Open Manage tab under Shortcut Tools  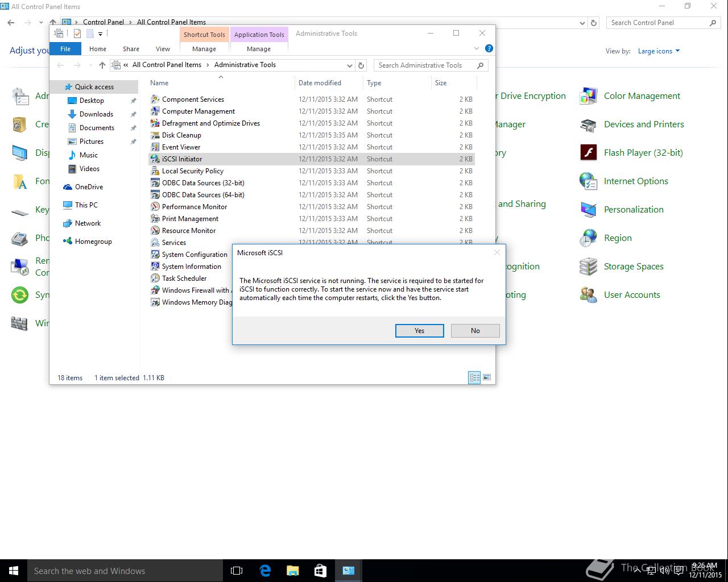tap(204, 49)
